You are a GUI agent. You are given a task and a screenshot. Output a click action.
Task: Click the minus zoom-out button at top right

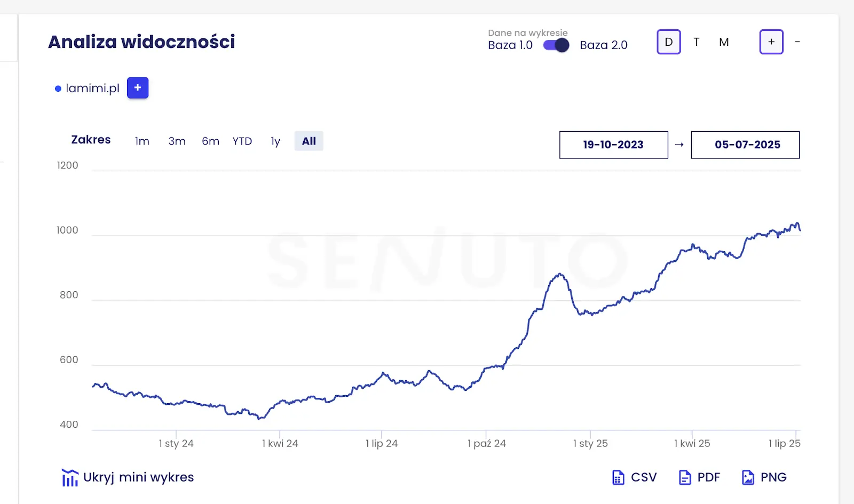pos(797,42)
